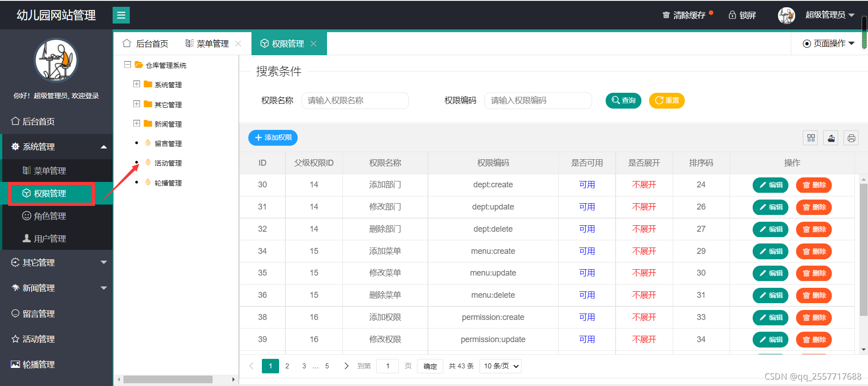The image size is (868, 386).
Task: Select 留言管理 in the tree
Action: pos(168,143)
